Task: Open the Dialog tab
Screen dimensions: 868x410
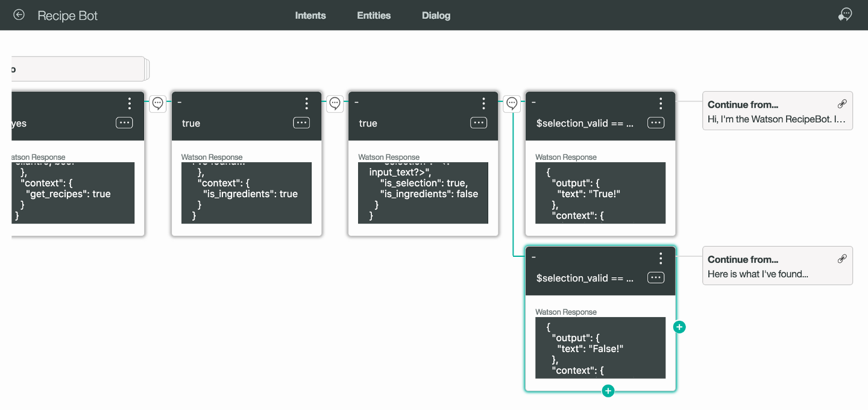Action: coord(436,16)
